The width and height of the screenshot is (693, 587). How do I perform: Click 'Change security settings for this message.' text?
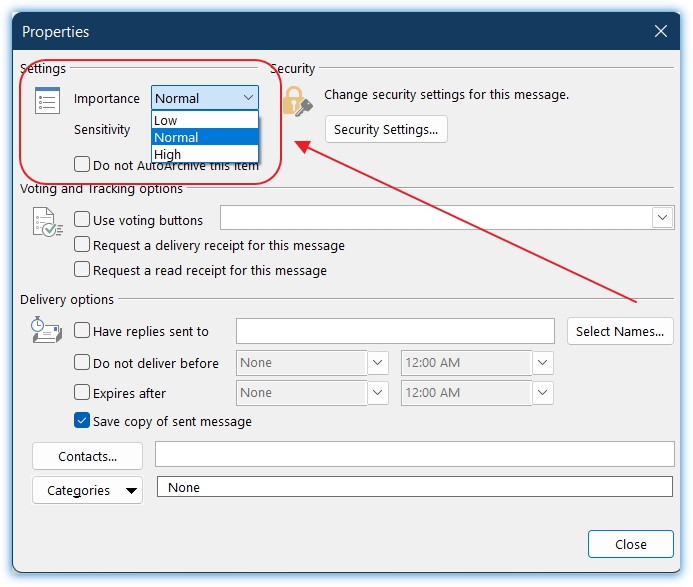(x=446, y=95)
